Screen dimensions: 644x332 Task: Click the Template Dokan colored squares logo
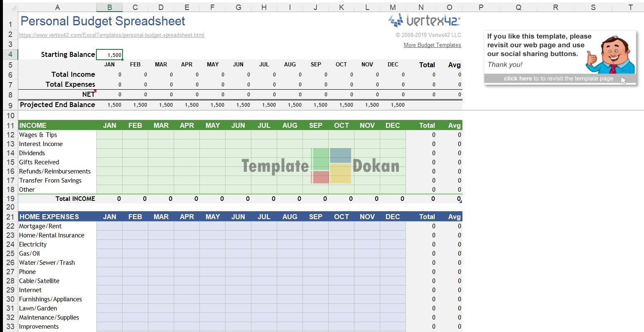coord(331,166)
